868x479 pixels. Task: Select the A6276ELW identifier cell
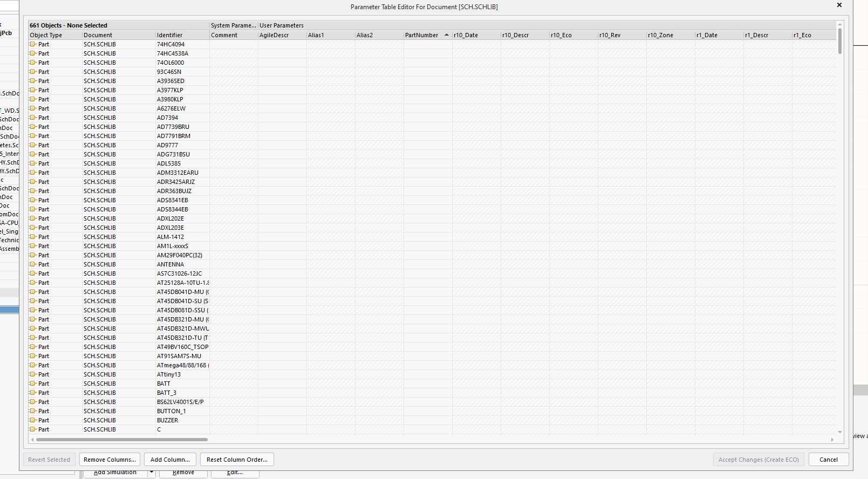pos(182,108)
